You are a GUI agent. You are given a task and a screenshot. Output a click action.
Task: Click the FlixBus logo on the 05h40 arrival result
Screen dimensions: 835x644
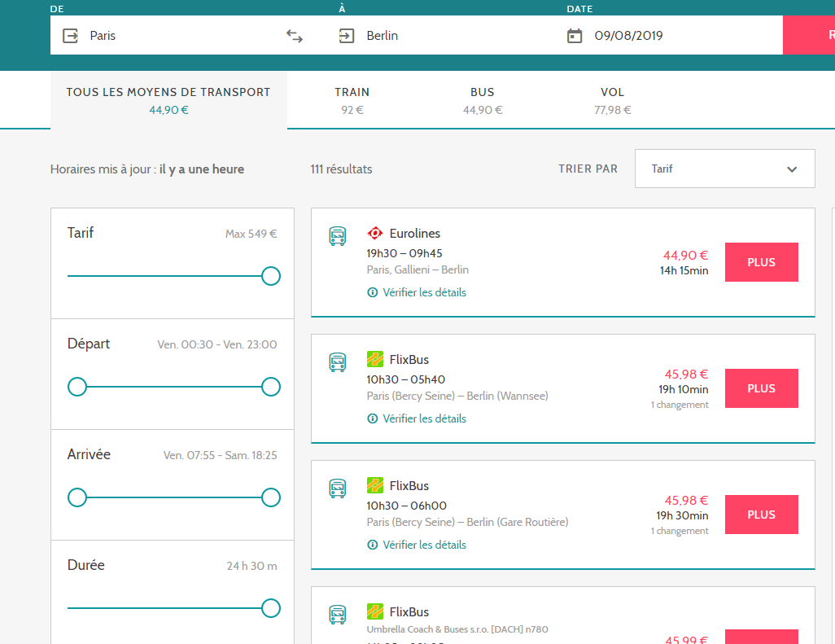tap(375, 360)
